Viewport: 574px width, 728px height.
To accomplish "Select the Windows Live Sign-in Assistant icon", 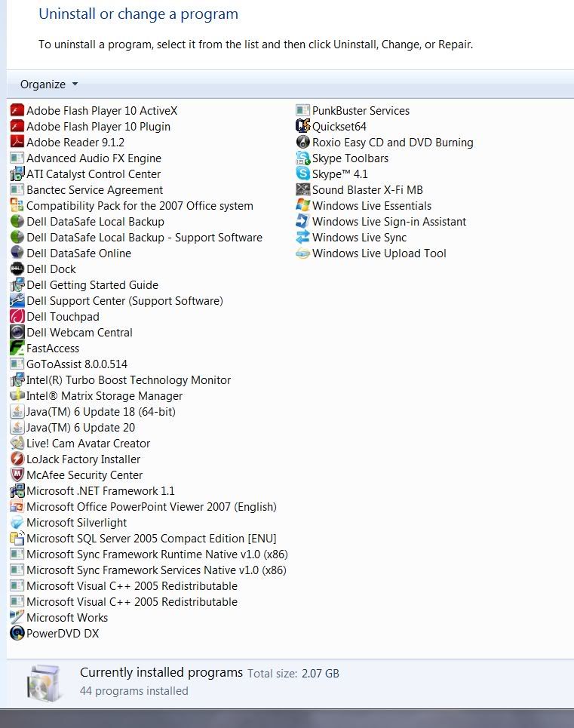I will (x=302, y=222).
